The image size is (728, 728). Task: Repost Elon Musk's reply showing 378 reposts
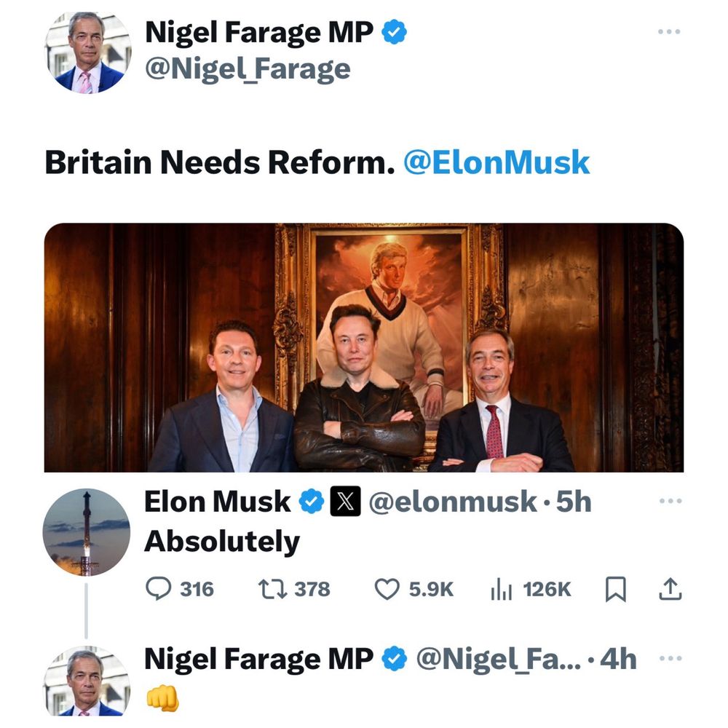pos(271,589)
